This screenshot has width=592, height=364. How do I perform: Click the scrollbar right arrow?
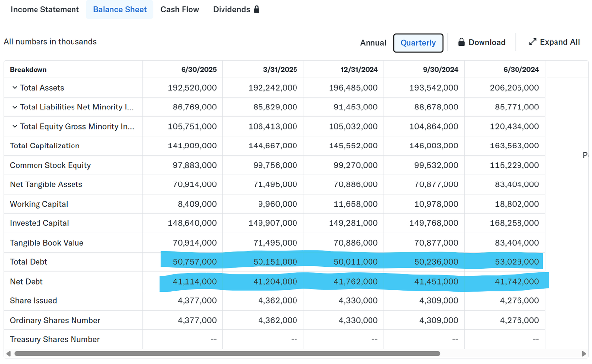coord(584,353)
